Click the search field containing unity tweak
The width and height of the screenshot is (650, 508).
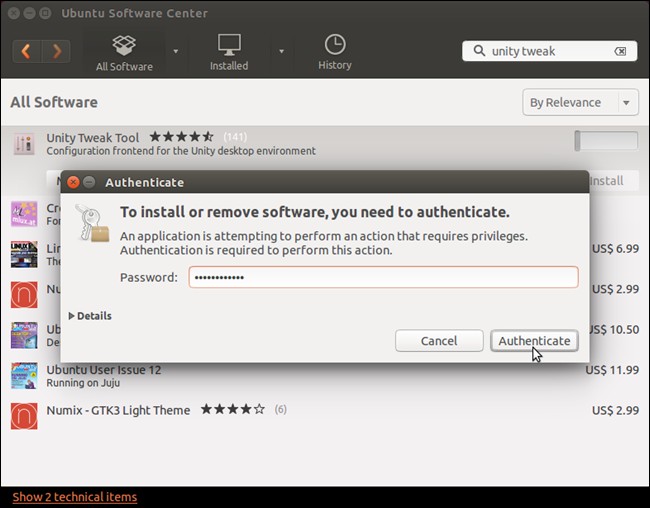pos(550,51)
